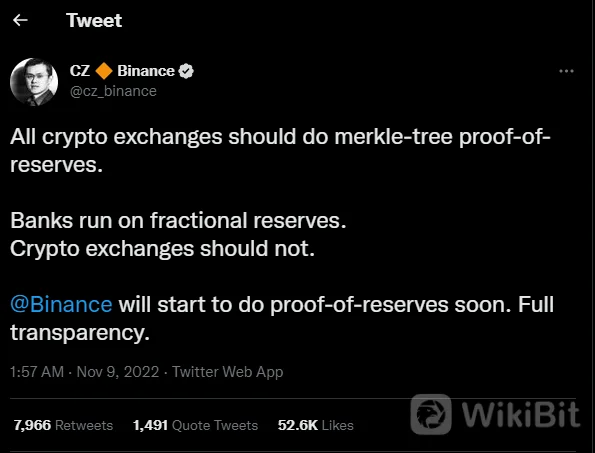The height and width of the screenshot is (453, 595).
Task: View the 7,966 Retweets list
Action: (x=63, y=425)
